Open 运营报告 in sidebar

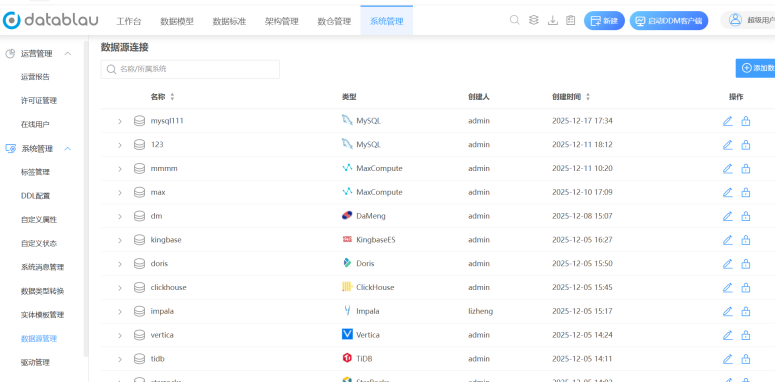tap(35, 77)
